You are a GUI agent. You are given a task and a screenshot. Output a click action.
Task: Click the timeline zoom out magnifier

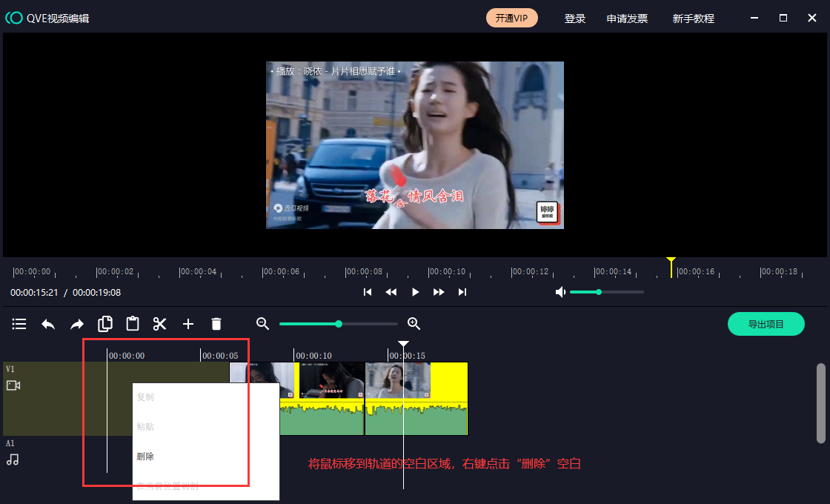tap(262, 324)
